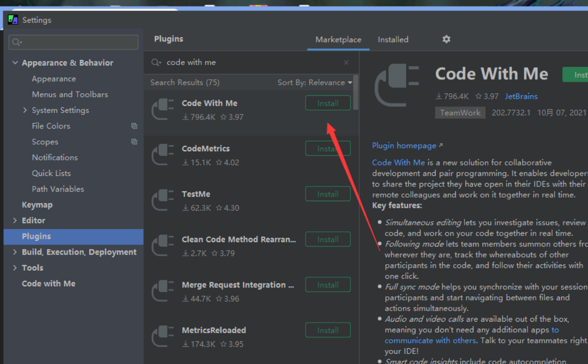Click the Settings window app icon
588x364 pixels.
pyautogui.click(x=13, y=20)
